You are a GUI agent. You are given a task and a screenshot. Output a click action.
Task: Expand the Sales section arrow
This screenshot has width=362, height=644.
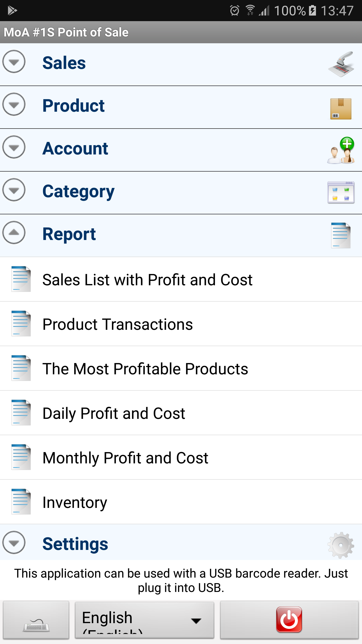(x=14, y=62)
